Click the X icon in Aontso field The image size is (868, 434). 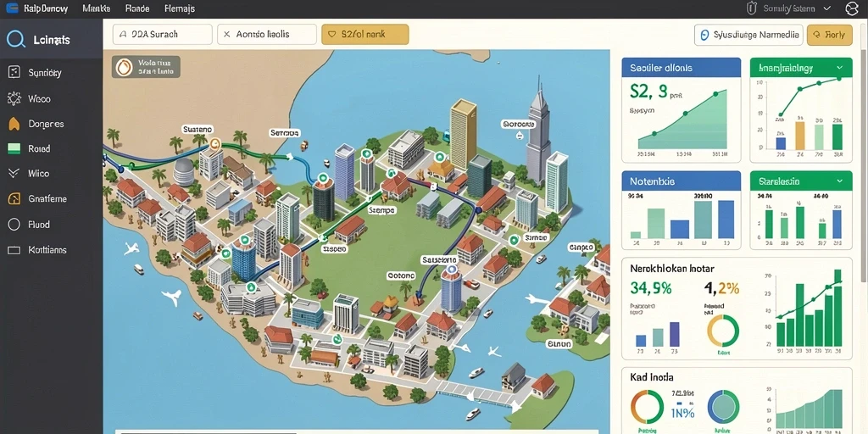point(226,34)
